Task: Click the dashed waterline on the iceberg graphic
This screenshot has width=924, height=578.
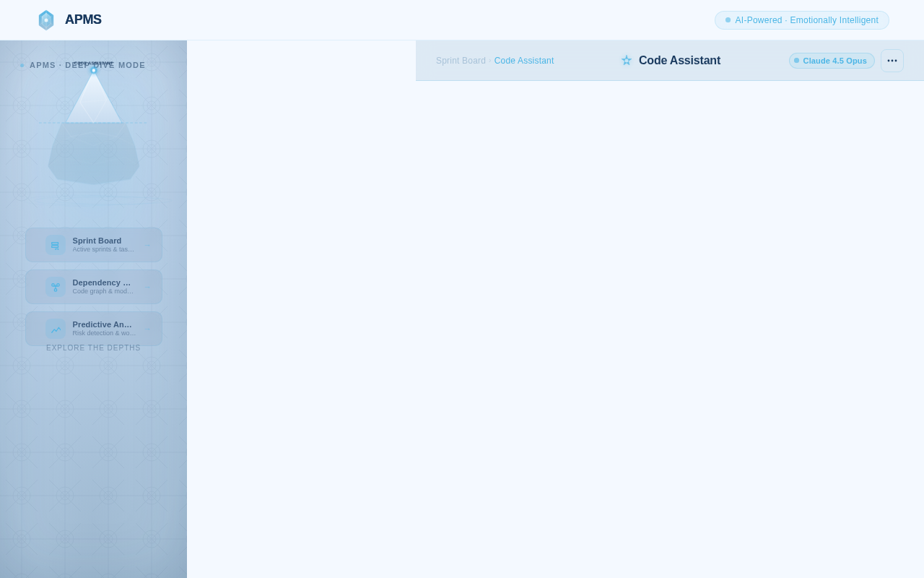Action: pos(92,123)
